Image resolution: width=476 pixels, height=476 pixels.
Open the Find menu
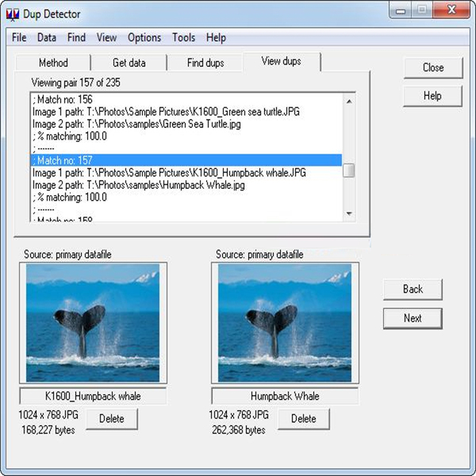click(76, 37)
